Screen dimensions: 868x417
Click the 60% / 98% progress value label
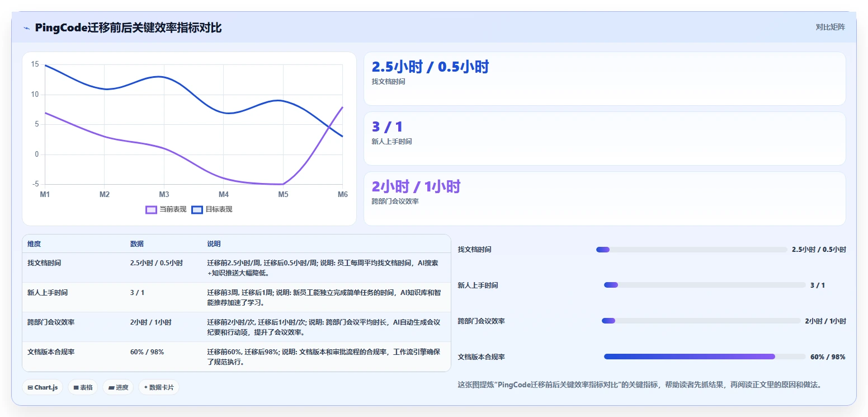click(x=828, y=357)
